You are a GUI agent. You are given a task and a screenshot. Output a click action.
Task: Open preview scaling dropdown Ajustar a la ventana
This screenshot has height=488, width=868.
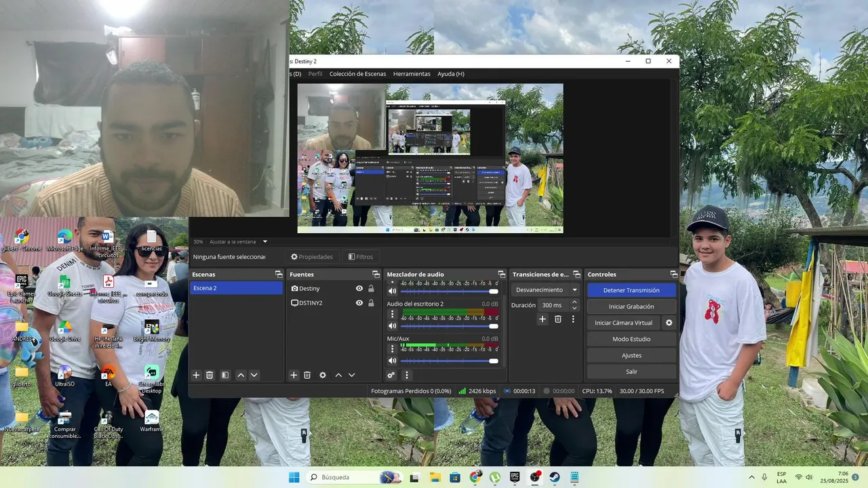click(x=238, y=241)
